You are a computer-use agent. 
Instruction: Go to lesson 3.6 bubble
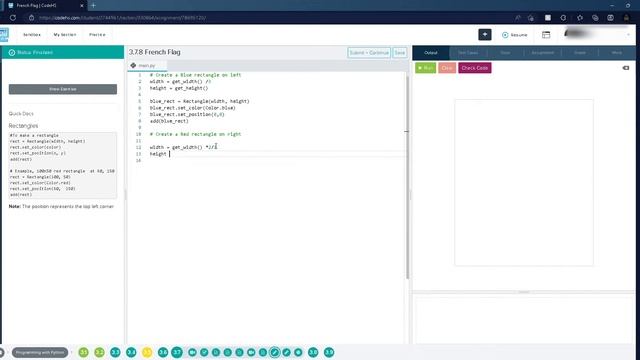pos(163,352)
